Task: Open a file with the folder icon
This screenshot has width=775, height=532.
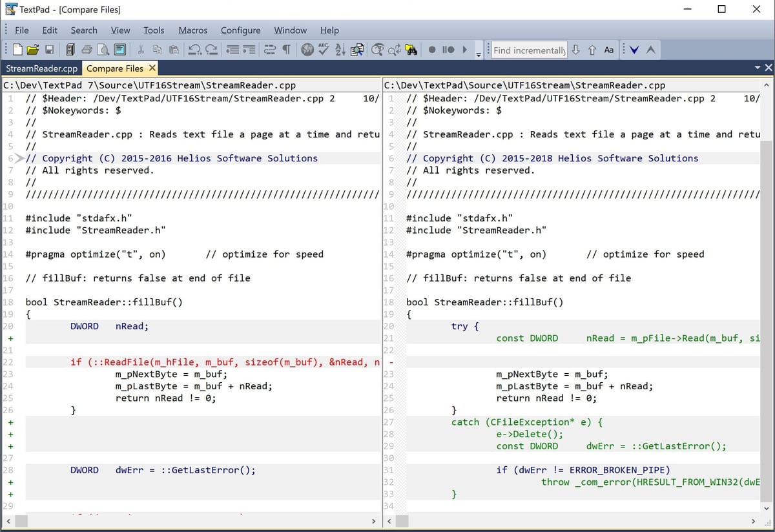Action: point(32,50)
